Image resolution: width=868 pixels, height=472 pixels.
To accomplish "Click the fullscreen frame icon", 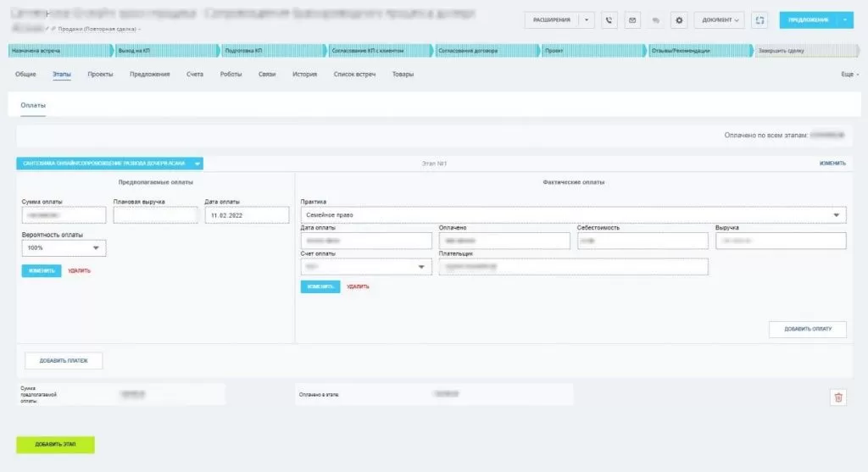I will [x=759, y=20].
